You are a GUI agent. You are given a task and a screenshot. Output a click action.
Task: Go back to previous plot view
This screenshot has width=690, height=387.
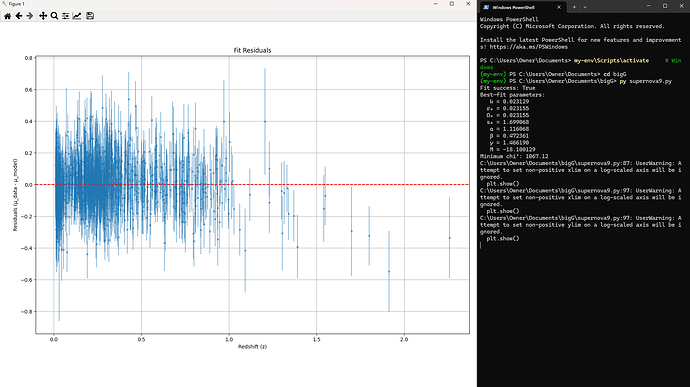(x=18, y=16)
